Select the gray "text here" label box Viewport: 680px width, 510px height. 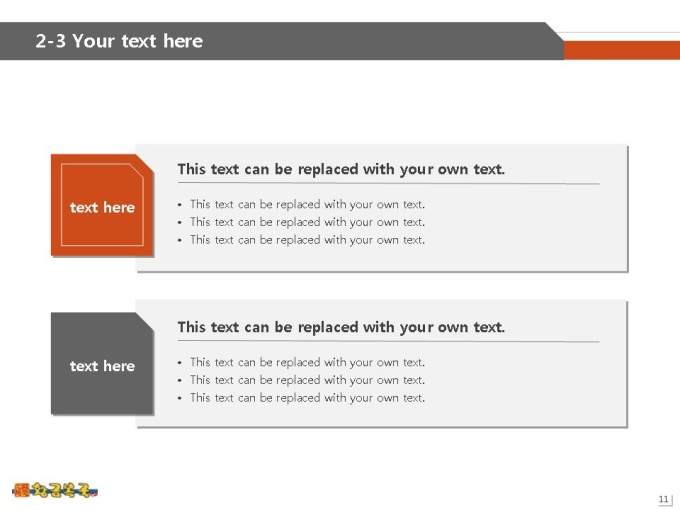click(102, 363)
